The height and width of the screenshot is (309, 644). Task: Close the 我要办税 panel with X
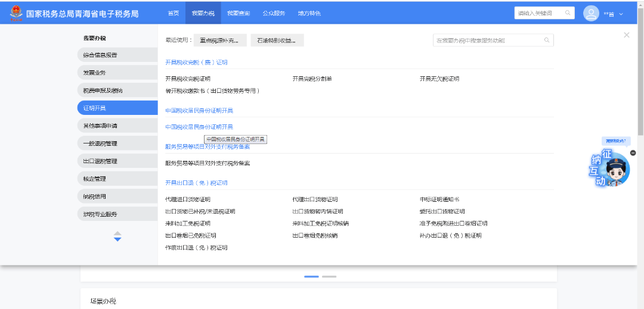coord(626,35)
